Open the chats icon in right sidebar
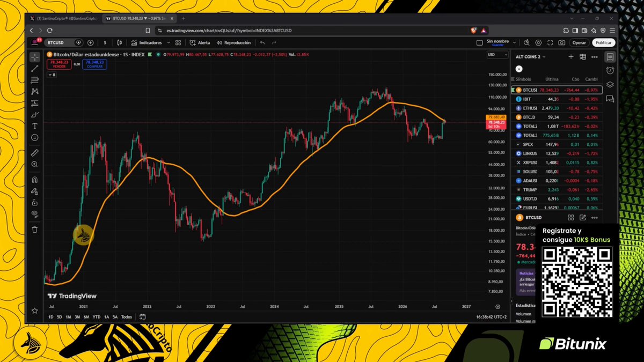644x362 pixels. point(610,99)
